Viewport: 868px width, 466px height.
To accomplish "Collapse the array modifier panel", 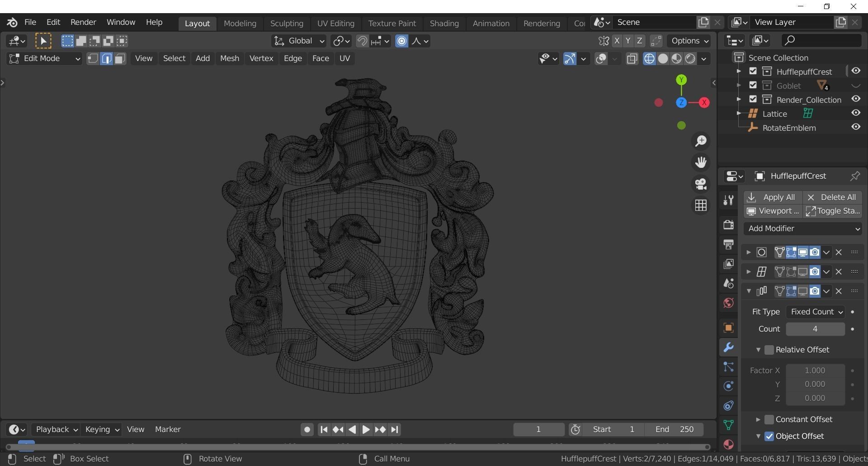I will 749,291.
